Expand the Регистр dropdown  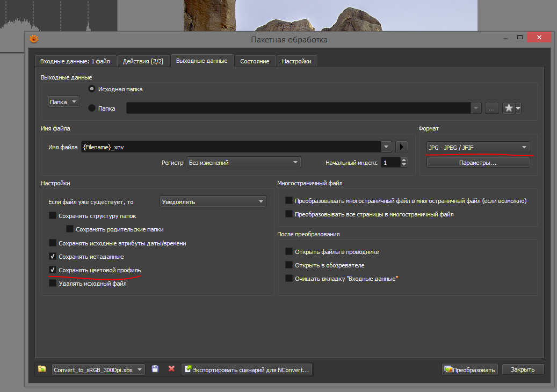tap(244, 163)
